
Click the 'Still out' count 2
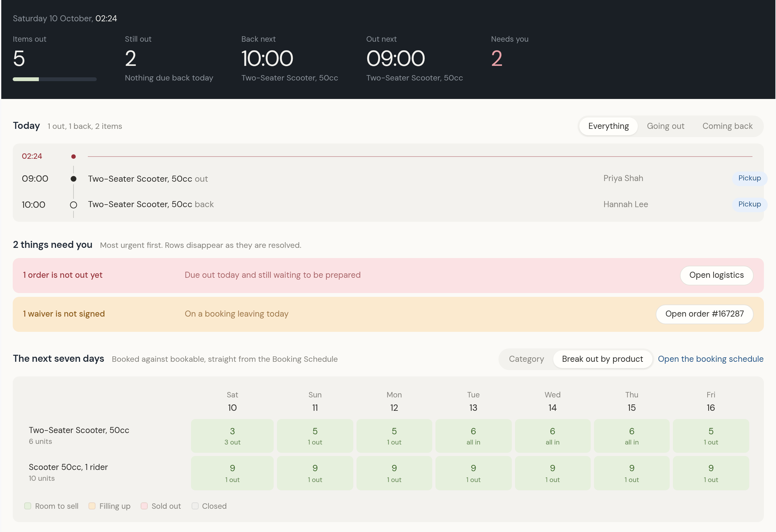tap(131, 59)
